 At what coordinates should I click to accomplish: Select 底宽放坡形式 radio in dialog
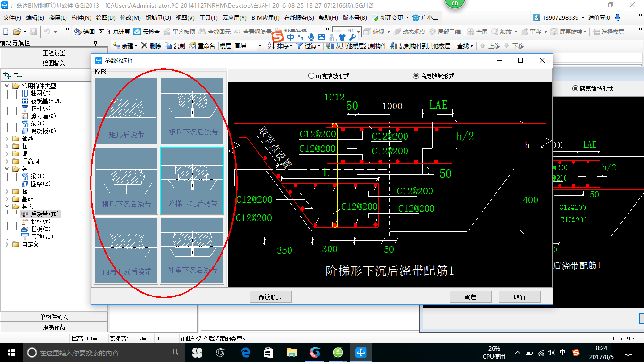(416, 76)
